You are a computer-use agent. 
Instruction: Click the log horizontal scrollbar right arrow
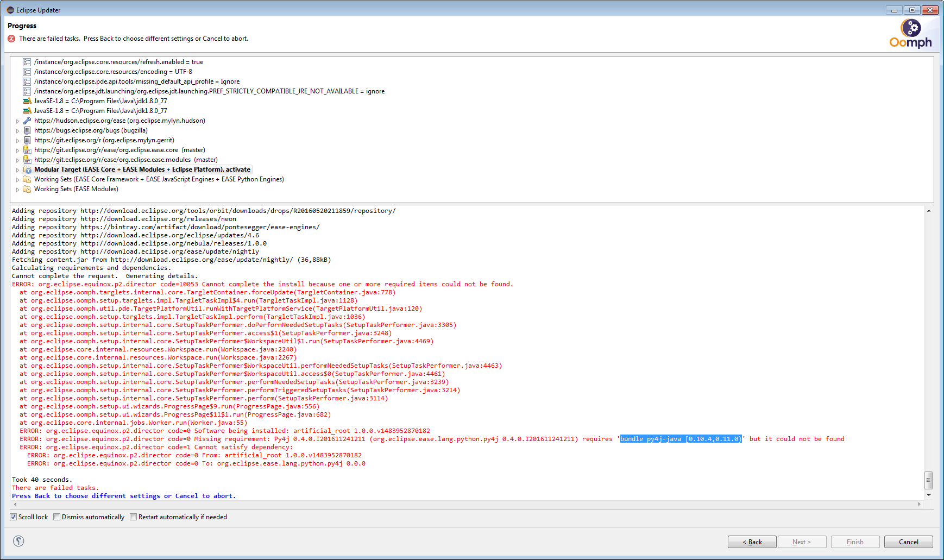pyautogui.click(x=920, y=504)
